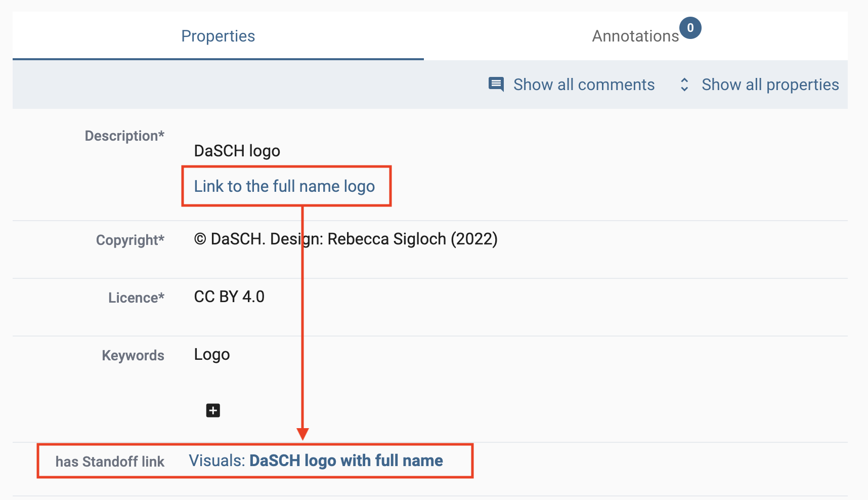Click the Description property label
The height and width of the screenshot is (500, 868).
coord(124,136)
